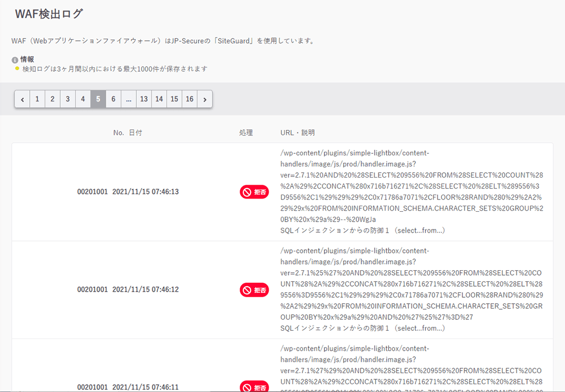Click 拒否 badge for the 07:46:11 entry

[254, 386]
